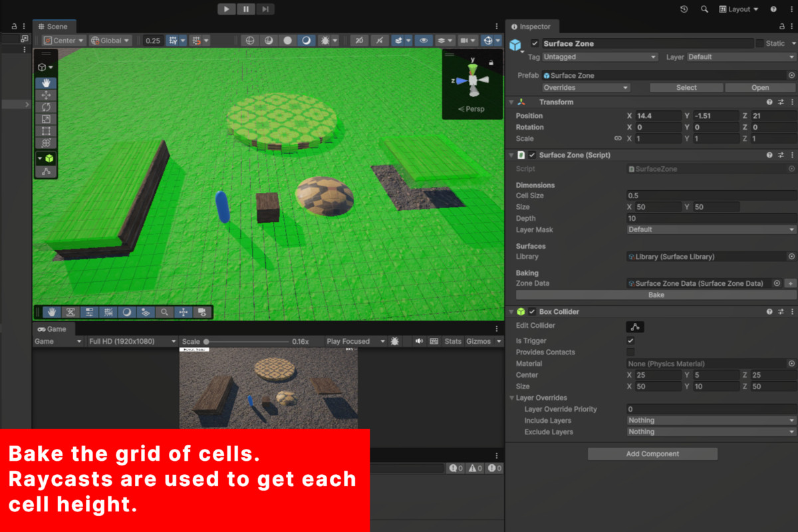Click the Step frame button
798x532 pixels.
point(265,9)
